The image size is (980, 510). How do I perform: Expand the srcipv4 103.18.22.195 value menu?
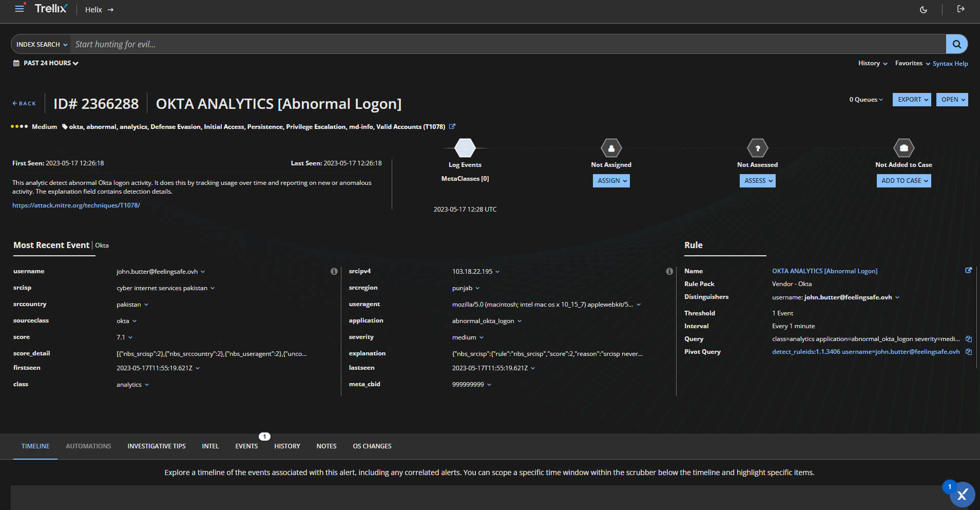point(497,272)
